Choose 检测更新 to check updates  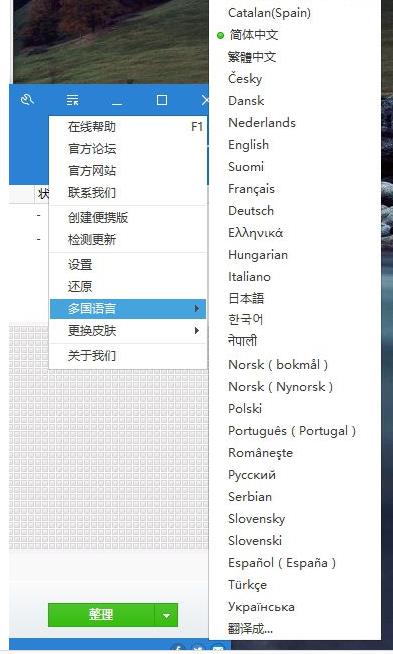coord(128,240)
